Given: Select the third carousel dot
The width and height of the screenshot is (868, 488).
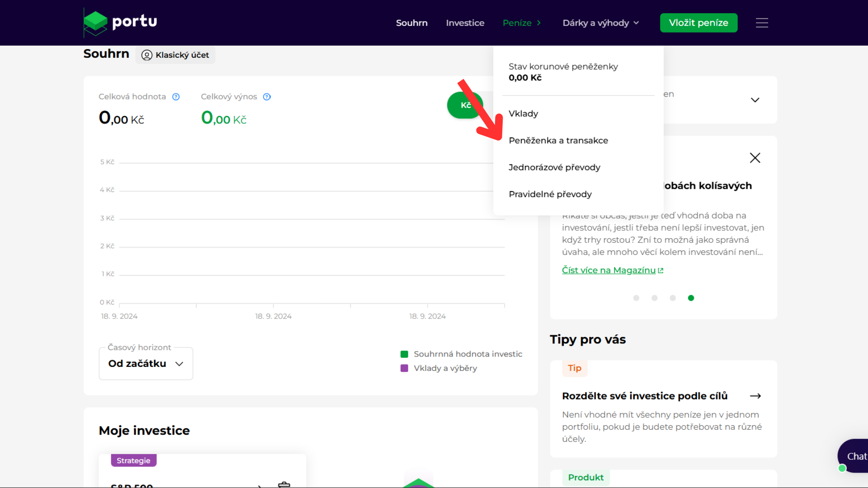Looking at the screenshot, I should [x=673, y=298].
